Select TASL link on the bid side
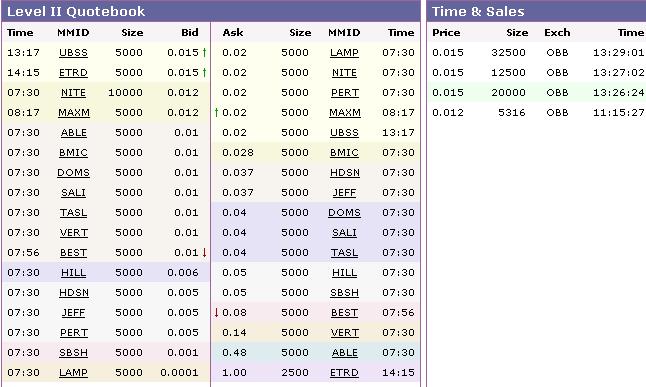This screenshot has height=387, width=646. coord(73,213)
